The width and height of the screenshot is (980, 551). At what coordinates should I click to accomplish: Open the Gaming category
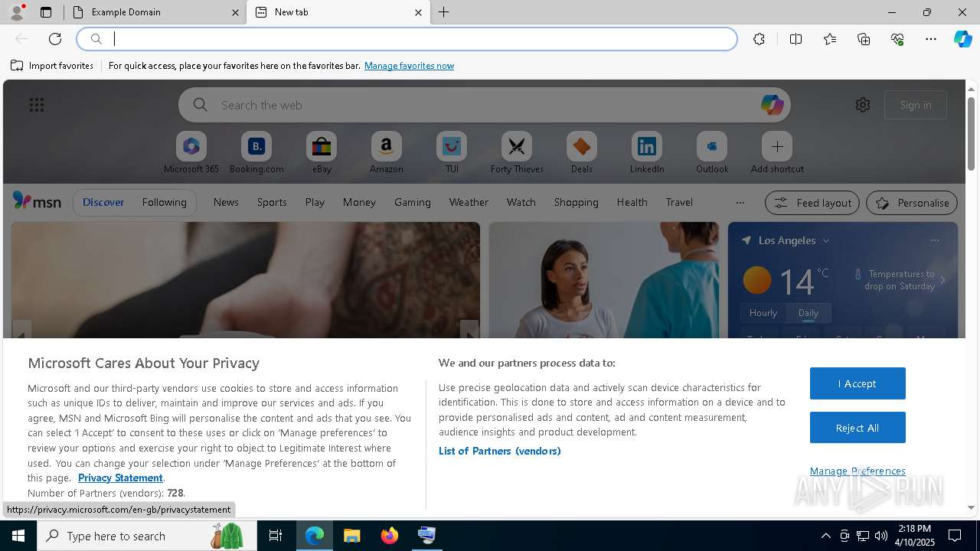(413, 202)
